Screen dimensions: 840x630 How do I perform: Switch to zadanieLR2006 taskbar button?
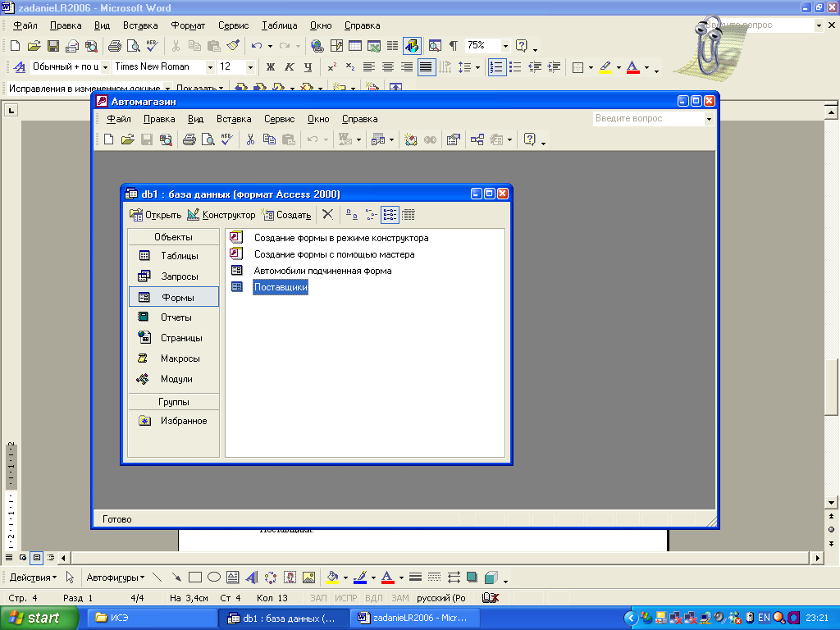[x=413, y=618]
